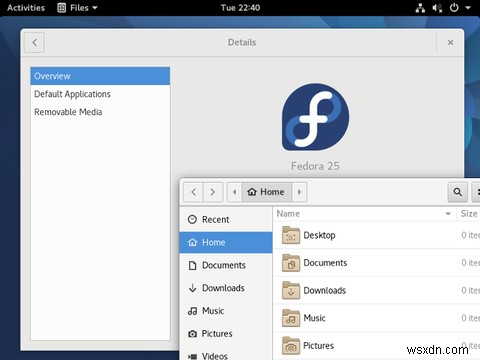This screenshot has width=480, height=360.
Task: Click the Fedora logo image
Action: (315, 116)
